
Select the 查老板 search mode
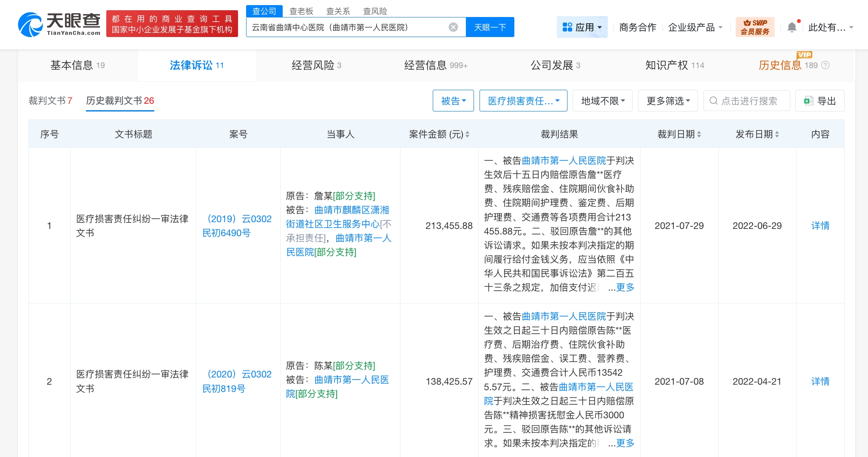[x=301, y=11]
